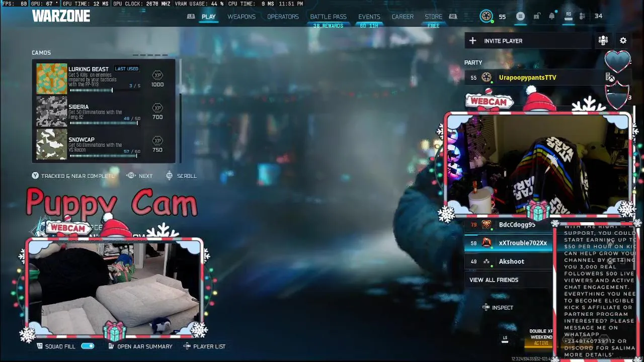The width and height of the screenshot is (644, 362).
Task: Click the Y button icon for Tracked
Action: [35, 175]
